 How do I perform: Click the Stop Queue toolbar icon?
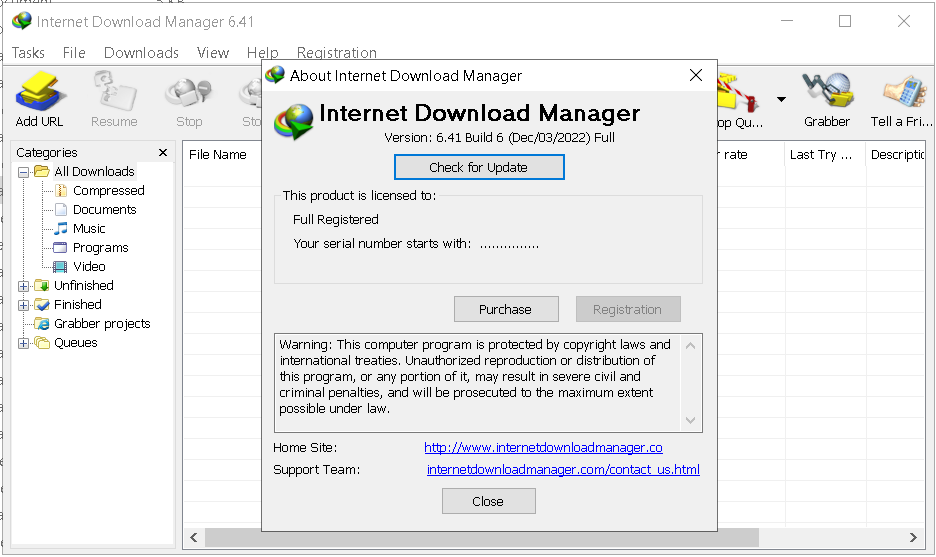(x=738, y=92)
